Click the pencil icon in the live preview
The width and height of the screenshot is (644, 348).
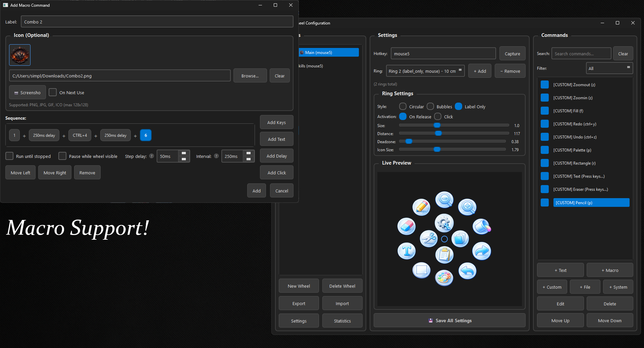click(x=421, y=207)
